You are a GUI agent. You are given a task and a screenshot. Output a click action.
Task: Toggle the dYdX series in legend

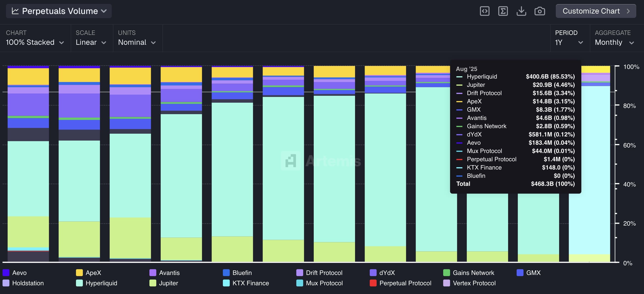[382, 272]
